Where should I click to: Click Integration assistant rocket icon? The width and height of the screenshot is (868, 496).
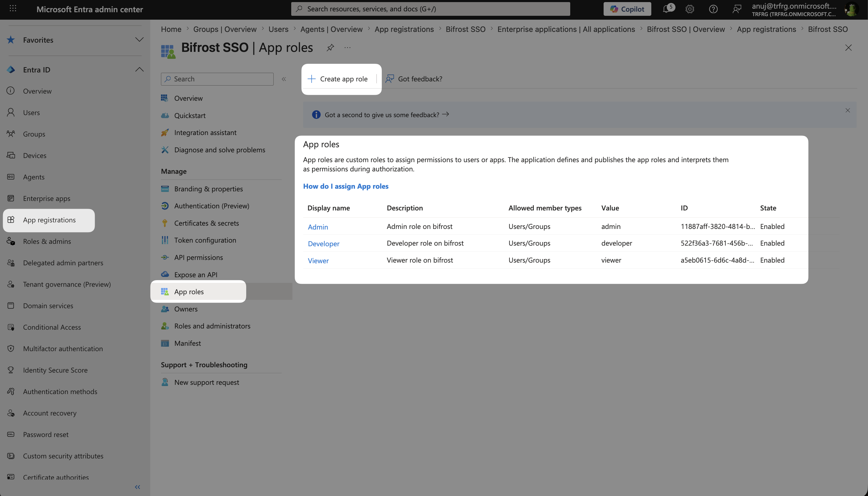pyautogui.click(x=165, y=133)
